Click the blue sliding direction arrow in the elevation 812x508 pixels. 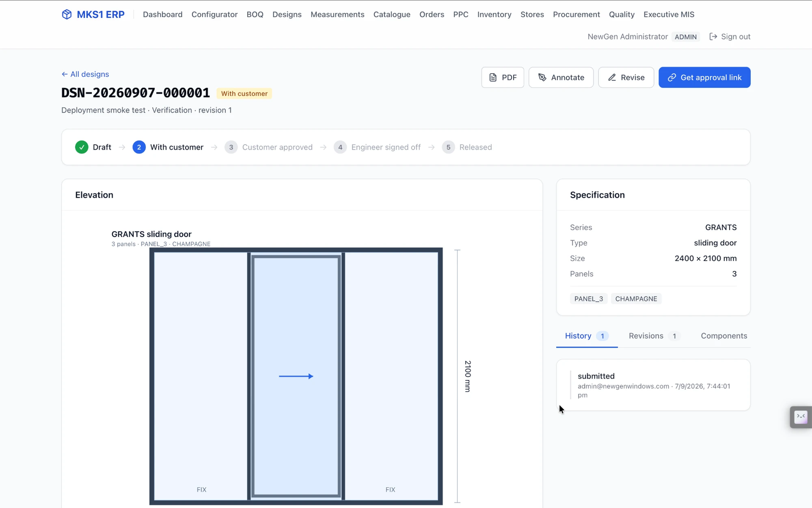(x=296, y=376)
